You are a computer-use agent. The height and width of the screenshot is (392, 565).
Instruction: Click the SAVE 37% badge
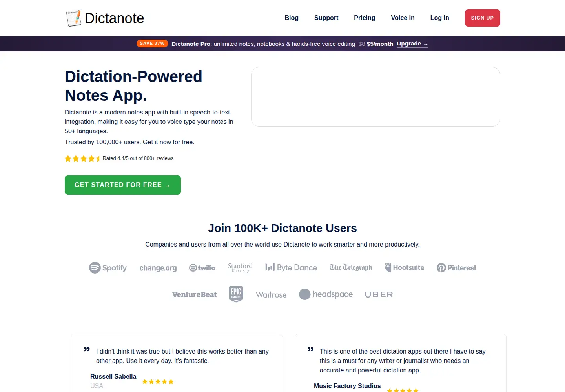pos(152,44)
